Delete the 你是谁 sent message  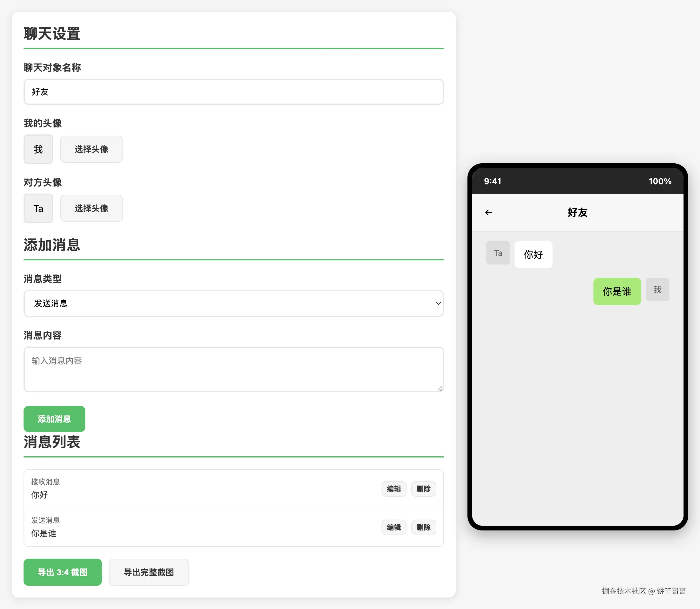423,528
